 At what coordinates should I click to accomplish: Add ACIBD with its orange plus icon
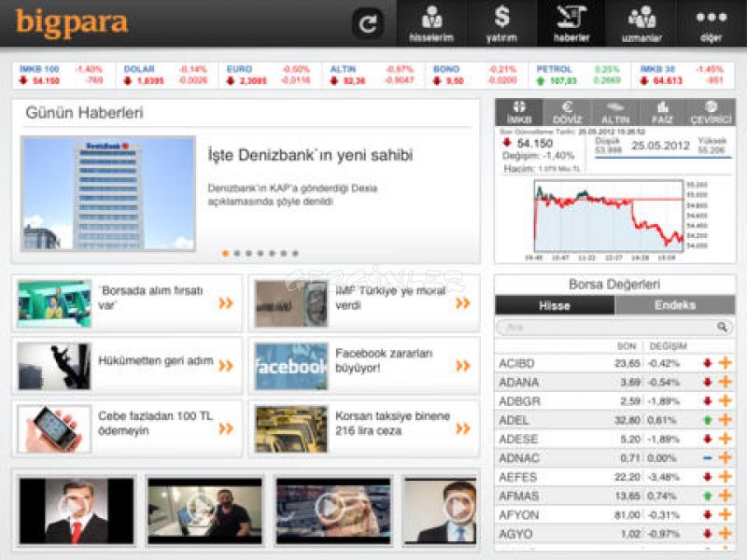coord(725,363)
